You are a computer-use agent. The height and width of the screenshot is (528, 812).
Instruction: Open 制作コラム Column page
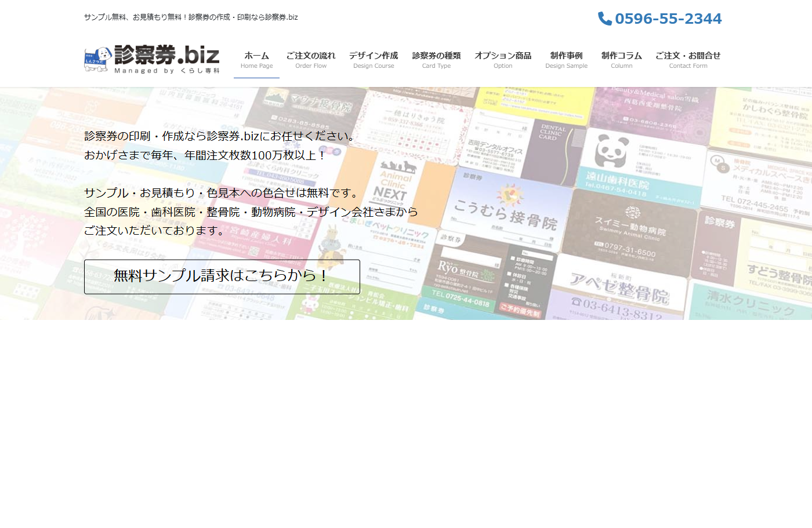[x=621, y=60]
